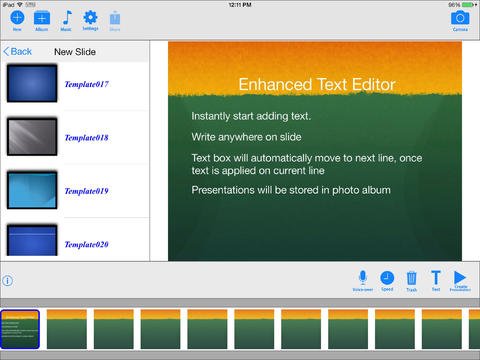Select the Template019 label

[86, 191]
